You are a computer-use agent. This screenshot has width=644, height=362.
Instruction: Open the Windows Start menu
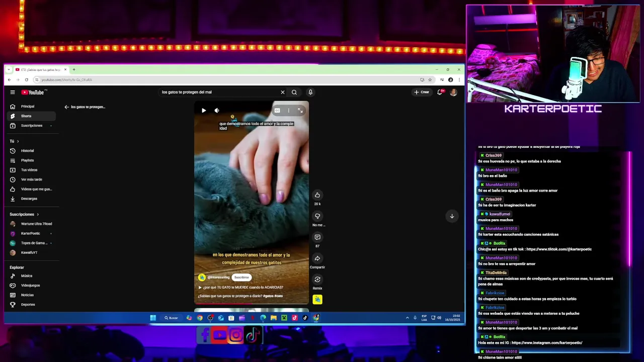click(x=153, y=318)
